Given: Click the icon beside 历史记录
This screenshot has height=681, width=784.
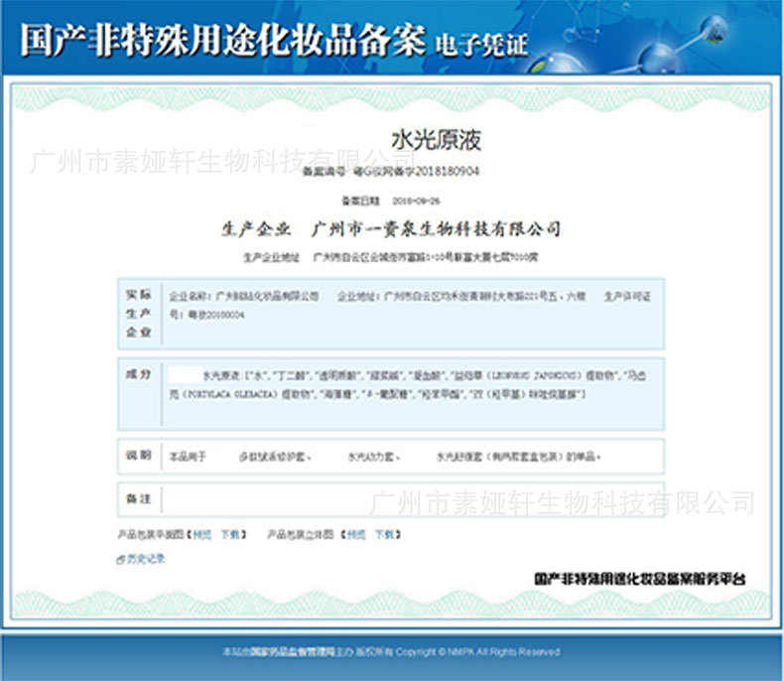Looking at the screenshot, I should coord(120,560).
